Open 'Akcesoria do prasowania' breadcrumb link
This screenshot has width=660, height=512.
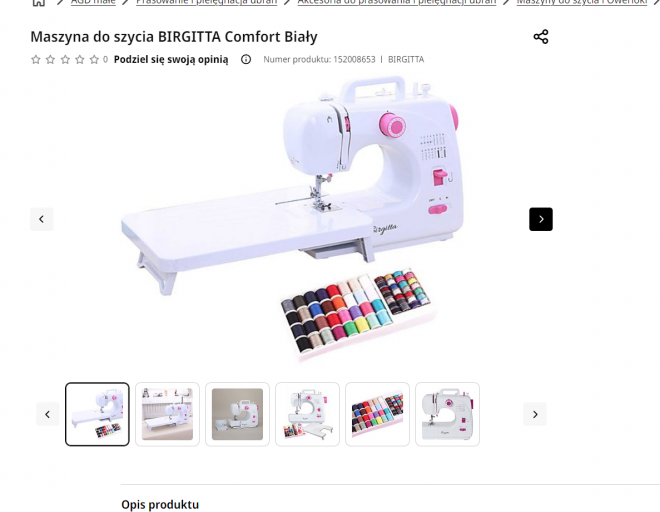tap(397, 2)
